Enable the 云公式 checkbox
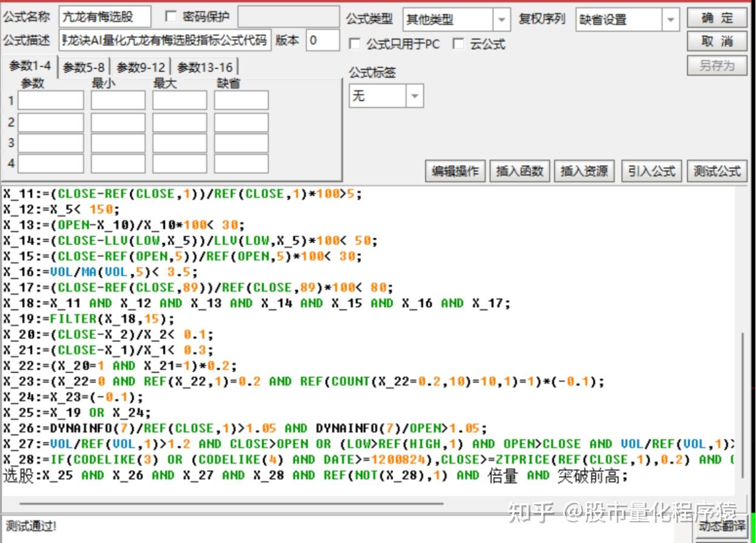 (459, 44)
